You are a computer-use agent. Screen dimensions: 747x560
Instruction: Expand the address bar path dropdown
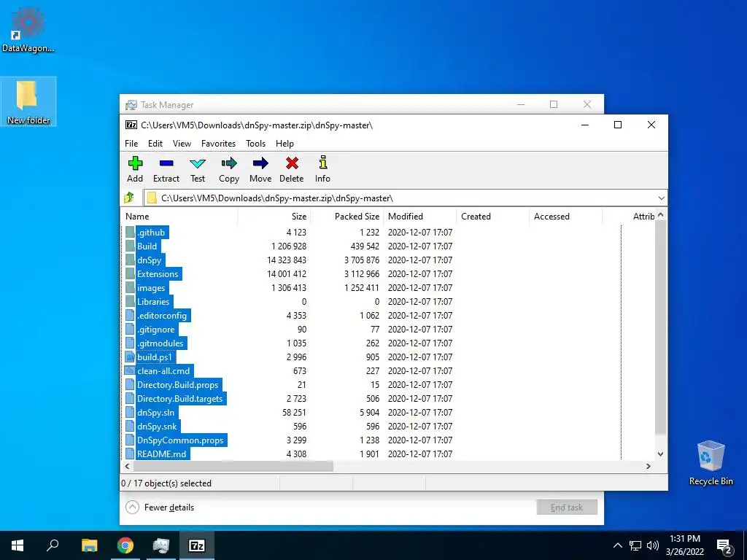[661, 198]
